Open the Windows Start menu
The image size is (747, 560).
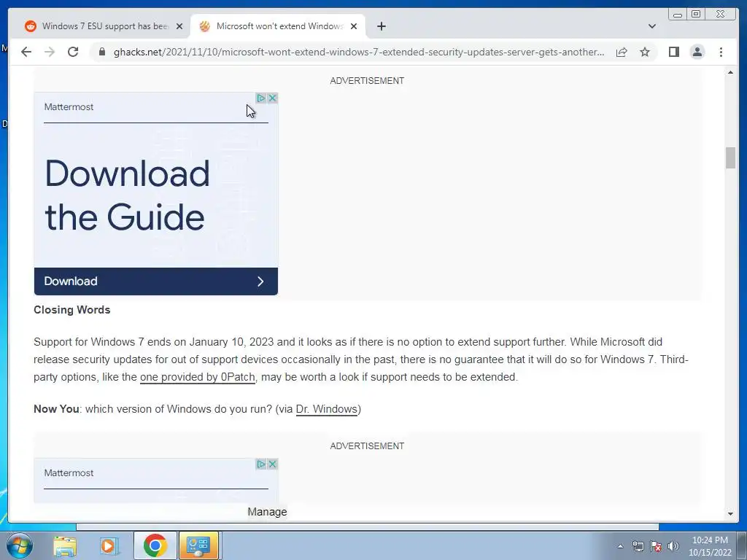pyautogui.click(x=20, y=545)
